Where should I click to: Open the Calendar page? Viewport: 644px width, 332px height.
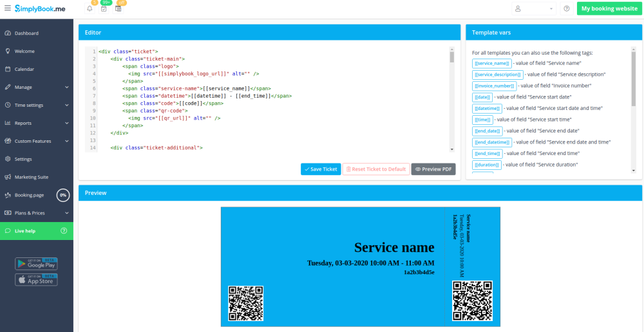tap(24, 69)
